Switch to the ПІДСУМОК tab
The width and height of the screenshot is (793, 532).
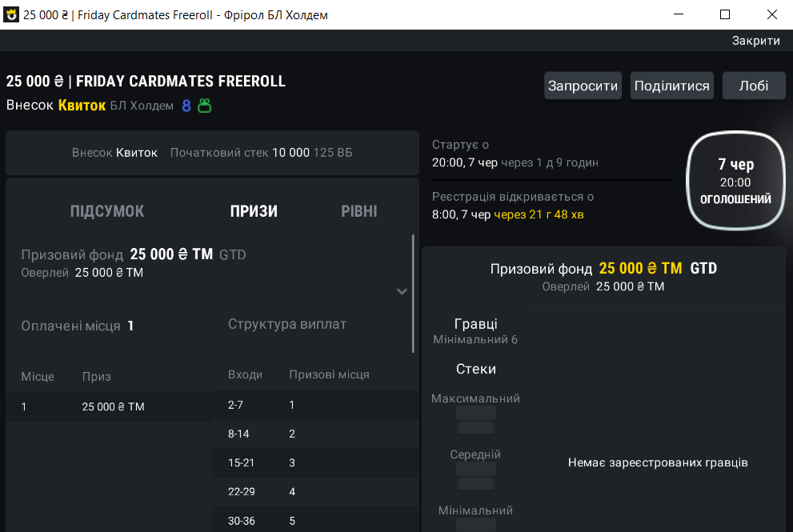click(107, 211)
